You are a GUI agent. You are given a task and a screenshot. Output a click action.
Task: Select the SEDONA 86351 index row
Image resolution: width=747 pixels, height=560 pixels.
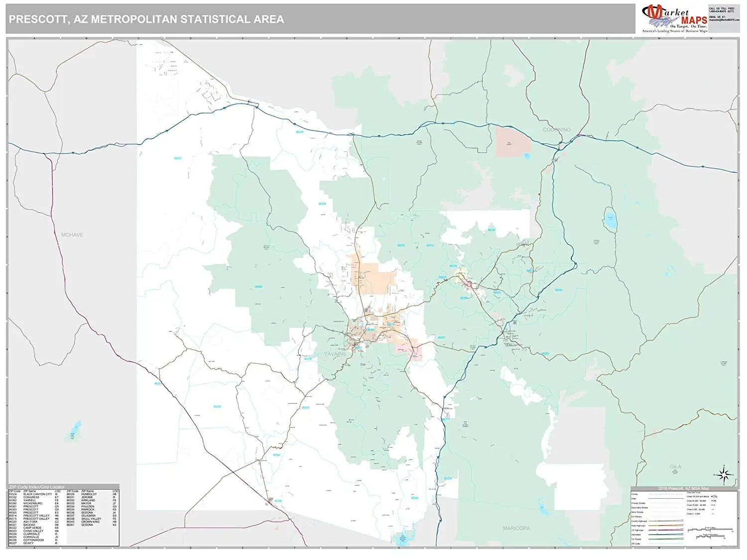(92, 525)
